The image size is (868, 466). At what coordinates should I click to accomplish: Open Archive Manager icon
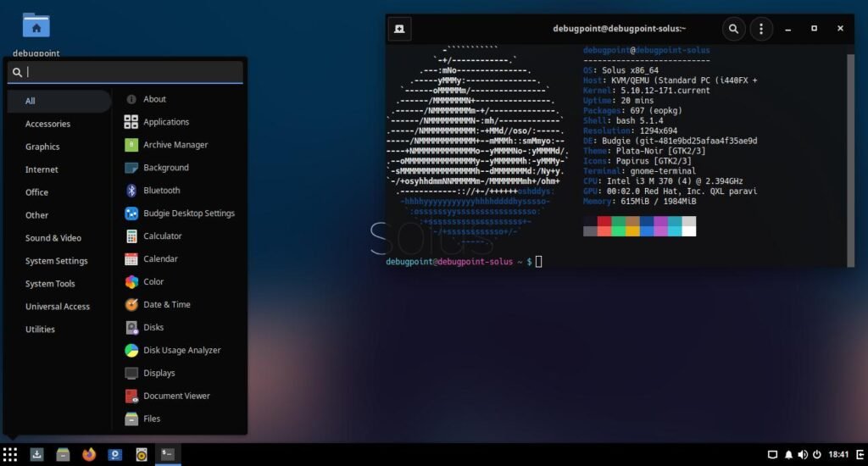point(131,145)
